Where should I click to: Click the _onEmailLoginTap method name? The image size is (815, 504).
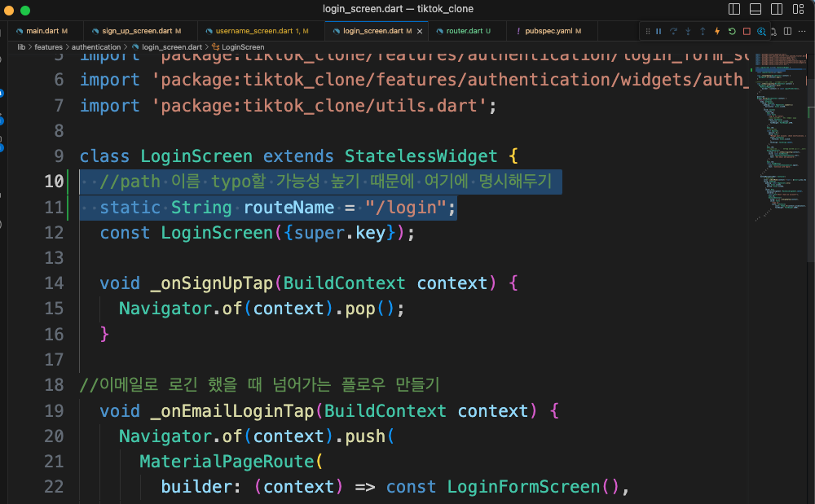coord(231,411)
